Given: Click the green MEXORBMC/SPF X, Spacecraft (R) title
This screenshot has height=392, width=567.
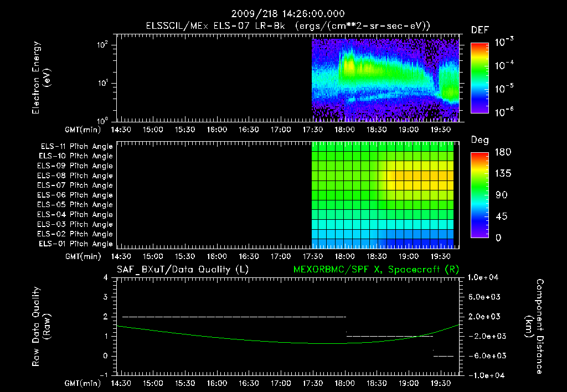Looking at the screenshot, I should [376, 270].
